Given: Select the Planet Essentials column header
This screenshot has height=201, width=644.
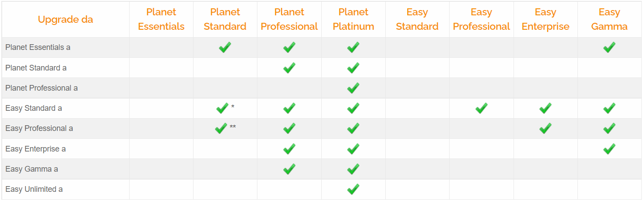Looking at the screenshot, I should (x=161, y=19).
